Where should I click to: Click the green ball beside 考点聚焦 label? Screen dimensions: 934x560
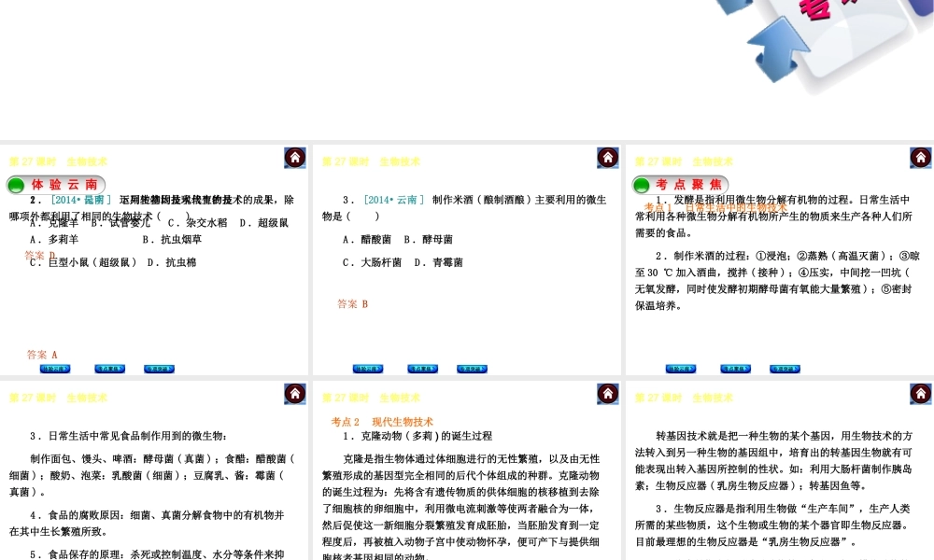(642, 185)
